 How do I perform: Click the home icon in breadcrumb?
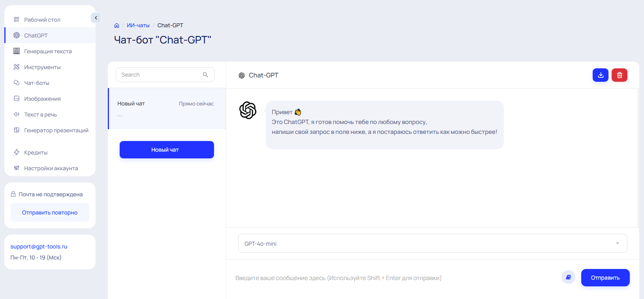pyautogui.click(x=116, y=26)
